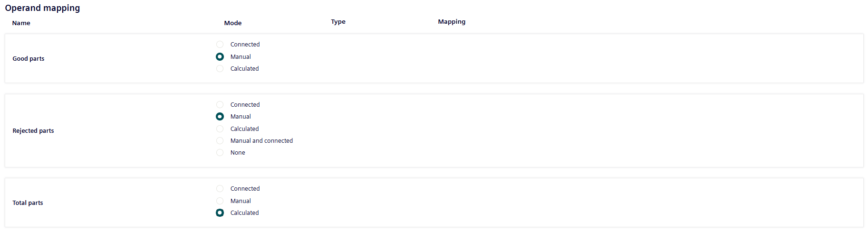The height and width of the screenshot is (231, 868).
Task: Select Connected mode for Total parts
Action: tap(220, 189)
